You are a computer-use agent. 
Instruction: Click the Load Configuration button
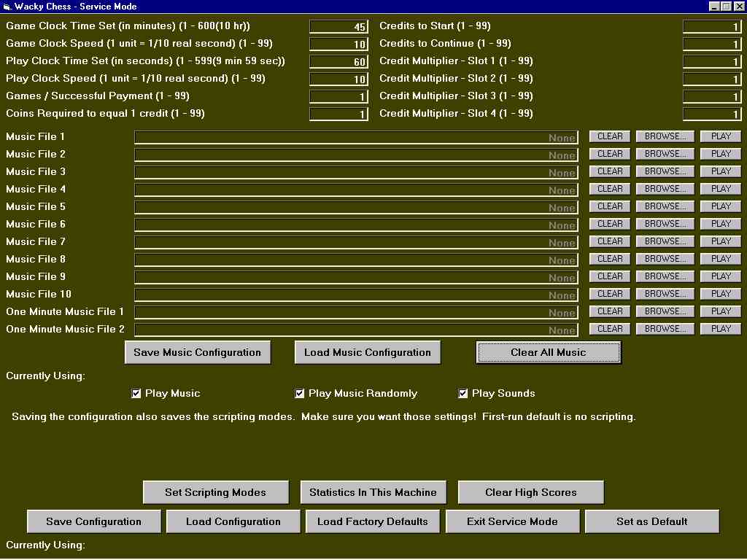pos(233,521)
